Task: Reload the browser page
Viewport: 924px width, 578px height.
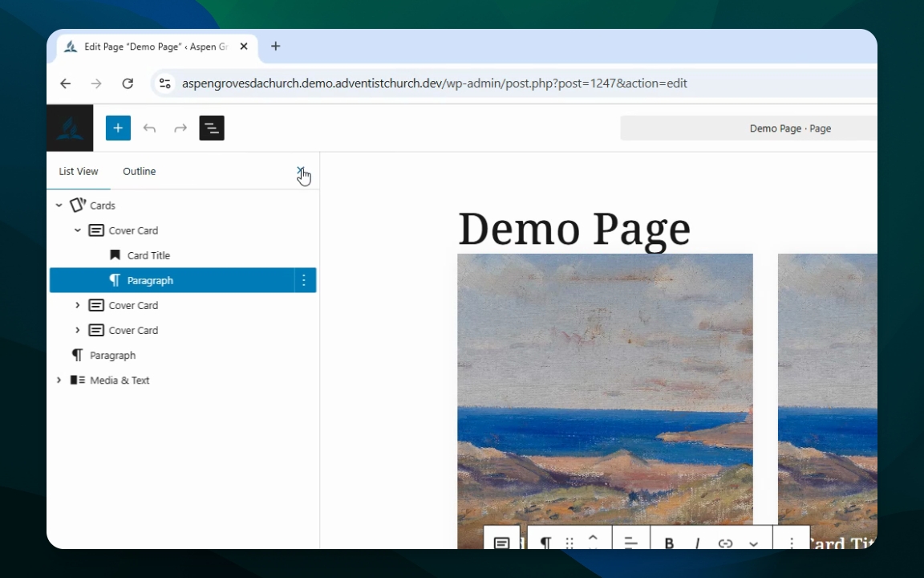Action: [128, 83]
